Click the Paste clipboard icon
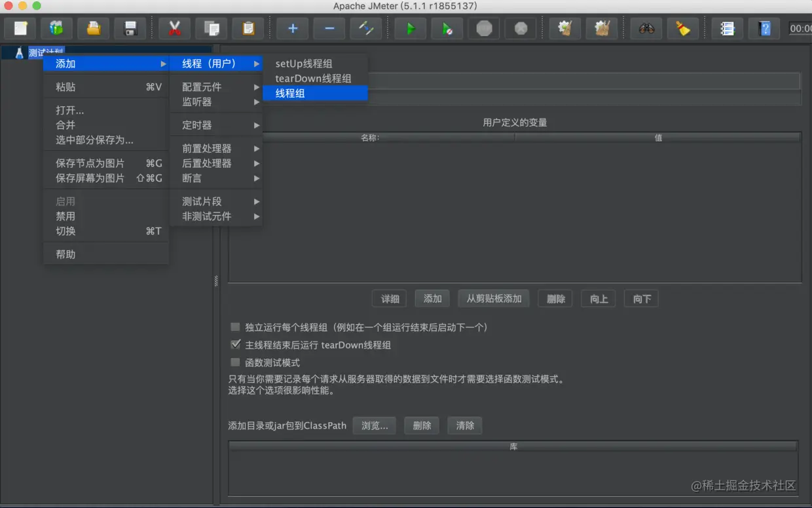 click(x=248, y=28)
